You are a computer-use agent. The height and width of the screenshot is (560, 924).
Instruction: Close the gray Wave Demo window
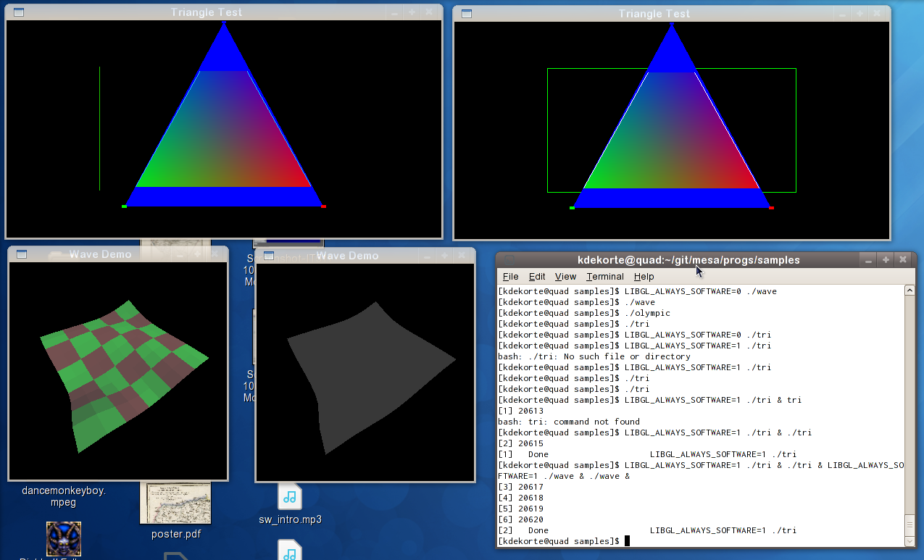[462, 256]
